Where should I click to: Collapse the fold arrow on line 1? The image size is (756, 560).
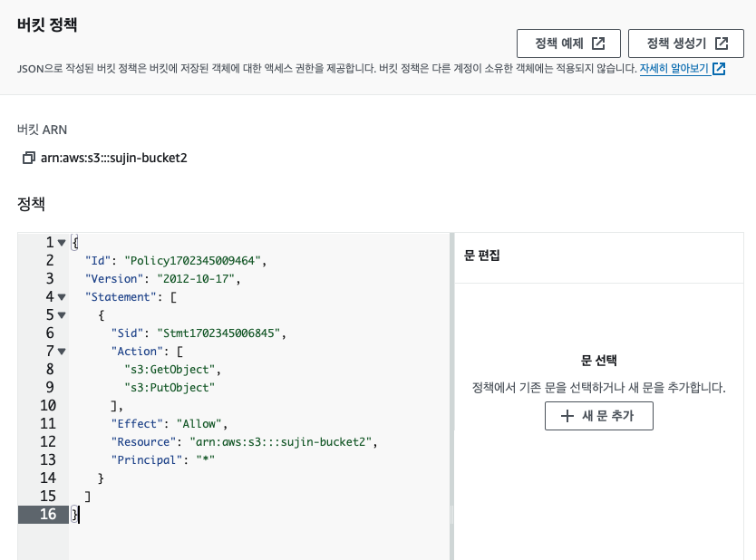click(x=62, y=243)
